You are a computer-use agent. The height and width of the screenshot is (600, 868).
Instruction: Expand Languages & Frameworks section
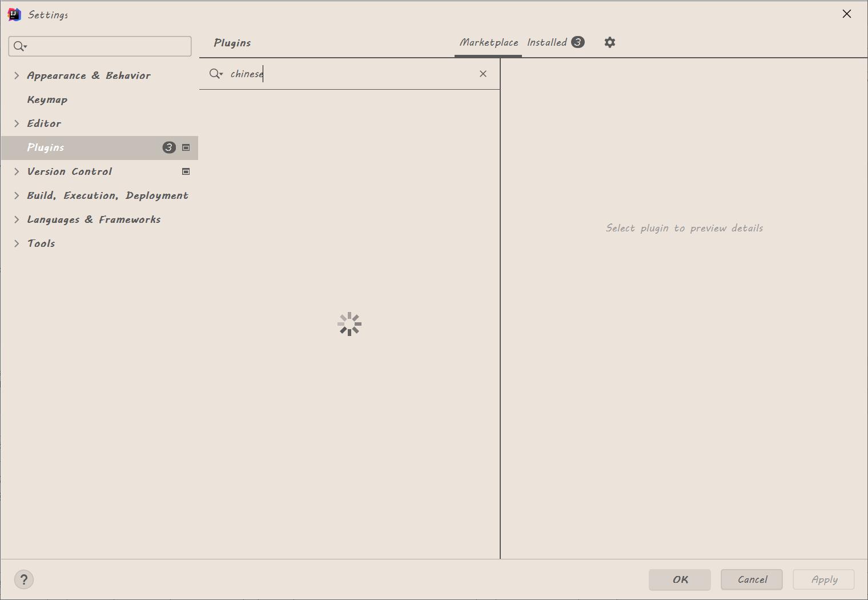tap(17, 219)
